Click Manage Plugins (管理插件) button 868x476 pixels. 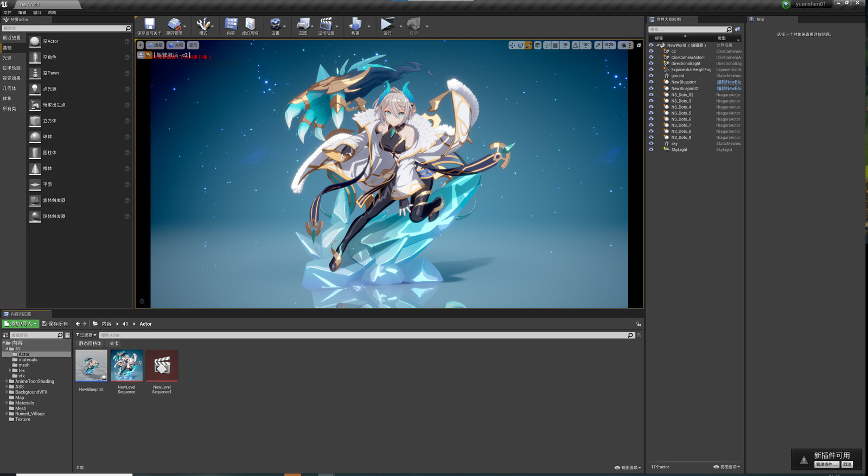pos(827,465)
